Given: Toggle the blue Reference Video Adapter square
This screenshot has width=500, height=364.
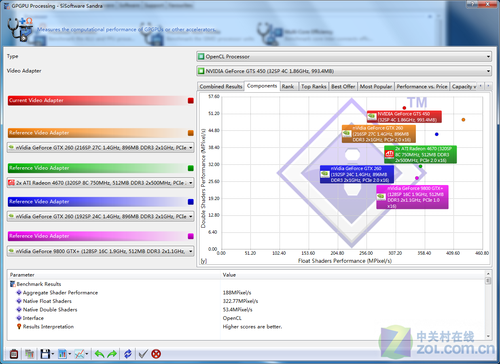Looking at the screenshot, I should tap(191, 202).
